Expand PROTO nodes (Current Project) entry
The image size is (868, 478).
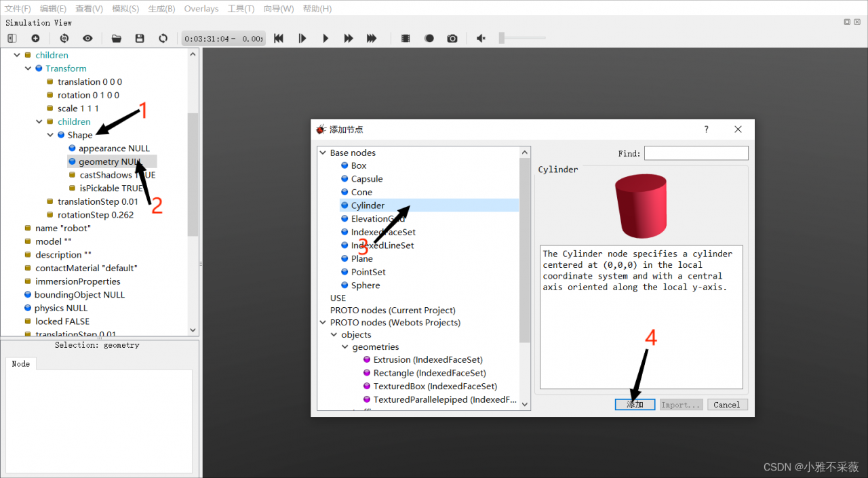393,311
